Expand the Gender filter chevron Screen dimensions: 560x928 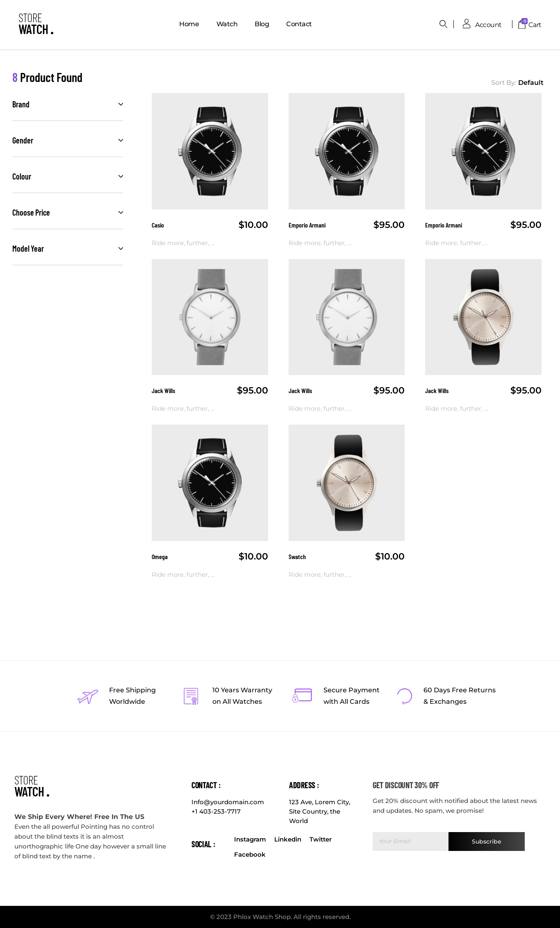121,141
